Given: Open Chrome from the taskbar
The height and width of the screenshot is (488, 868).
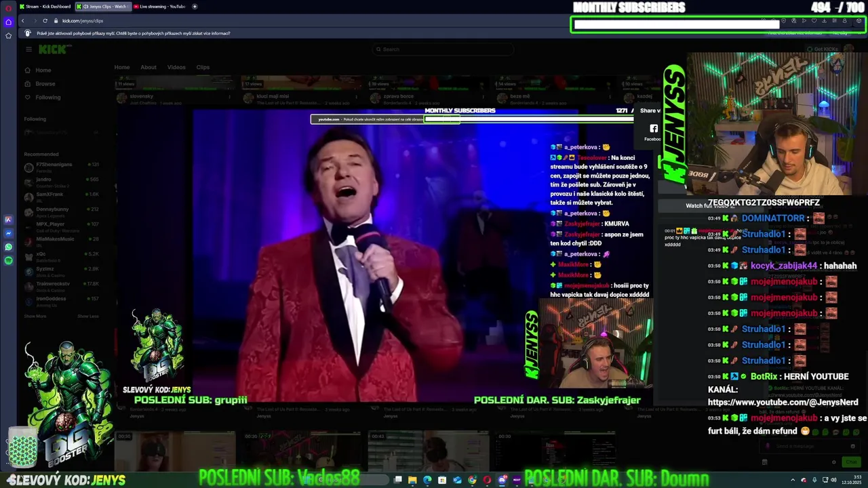Looking at the screenshot, I should click(x=472, y=480).
